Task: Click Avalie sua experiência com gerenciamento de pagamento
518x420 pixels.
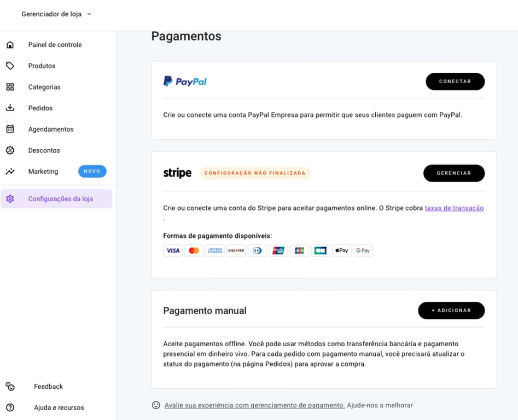Action: click(x=253, y=405)
